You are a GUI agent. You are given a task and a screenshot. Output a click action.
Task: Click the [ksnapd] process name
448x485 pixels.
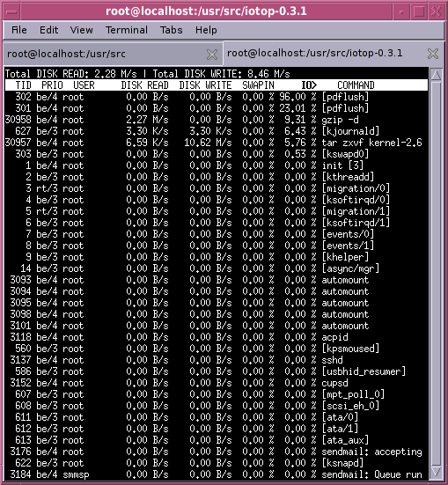[x=342, y=463]
